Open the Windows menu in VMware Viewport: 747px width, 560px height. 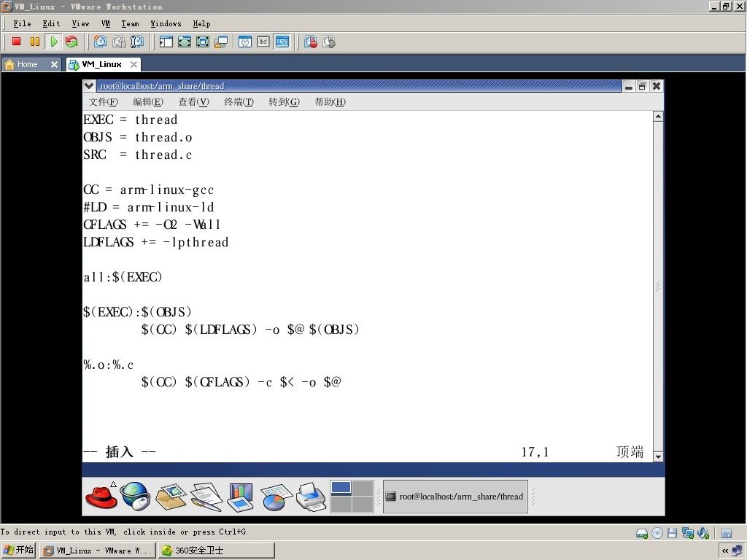166,23
